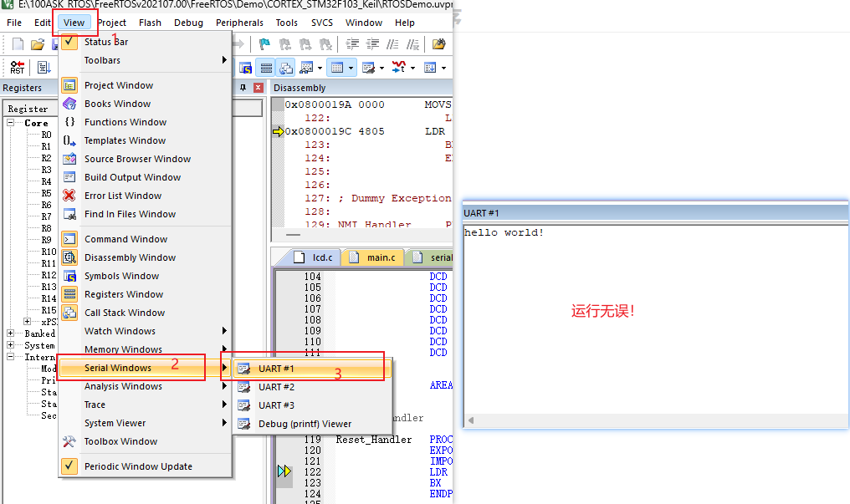Close the Registers panel with red X
Viewport: 850px width, 504px height.
pyautogui.click(x=259, y=88)
